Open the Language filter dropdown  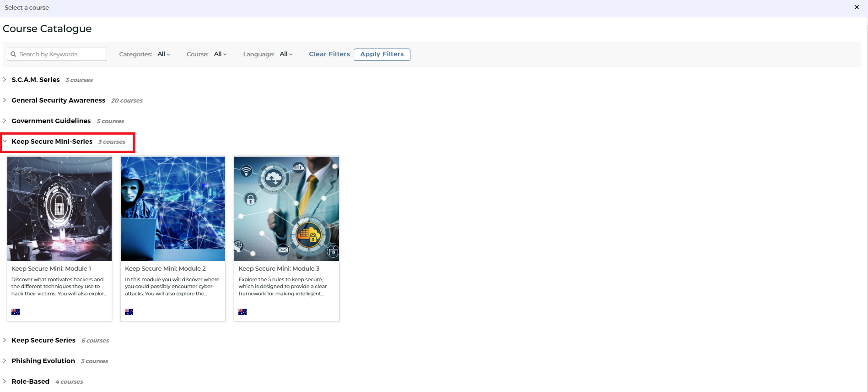pos(286,54)
